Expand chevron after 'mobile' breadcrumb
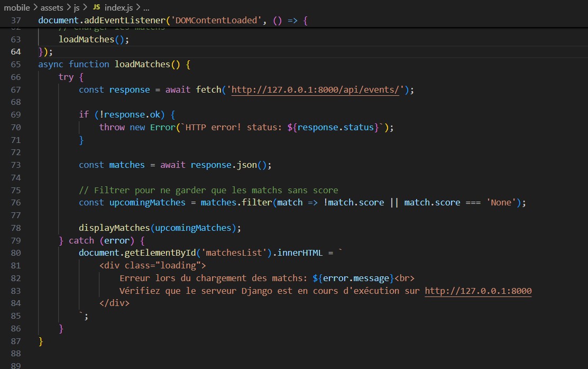 tap(35, 7)
